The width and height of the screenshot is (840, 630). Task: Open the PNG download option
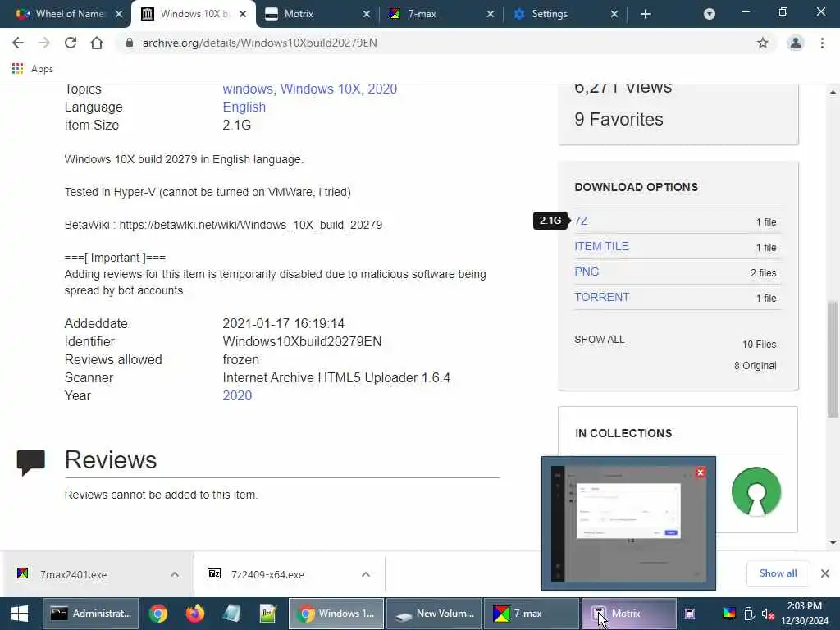[587, 272]
